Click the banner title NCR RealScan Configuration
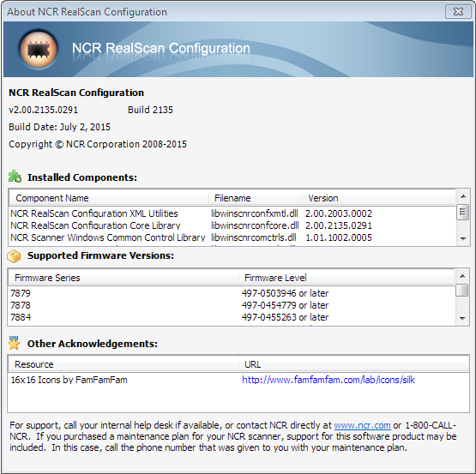The height and width of the screenshot is (474, 476). coord(161,48)
